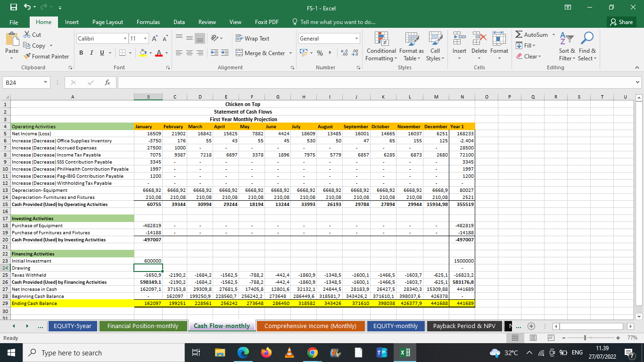Click the Undo arrow icon
The width and height of the screenshot is (644, 362).
pyautogui.click(x=27, y=8)
